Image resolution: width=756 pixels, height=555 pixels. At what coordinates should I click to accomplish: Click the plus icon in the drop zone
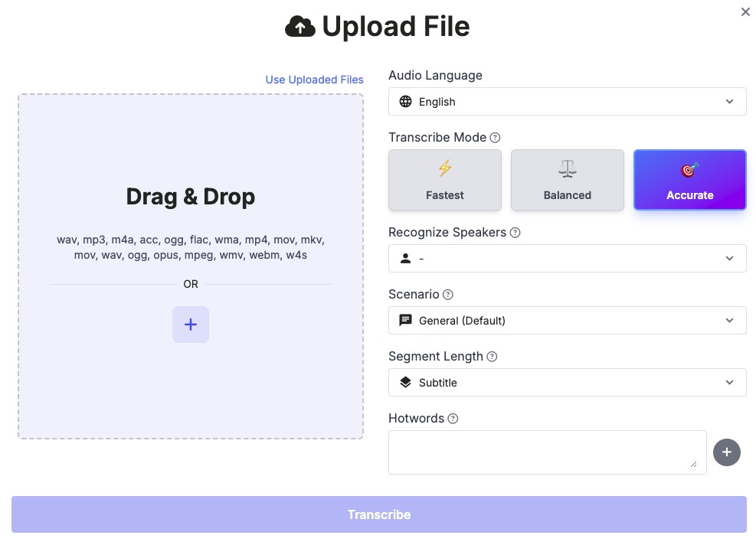click(190, 325)
